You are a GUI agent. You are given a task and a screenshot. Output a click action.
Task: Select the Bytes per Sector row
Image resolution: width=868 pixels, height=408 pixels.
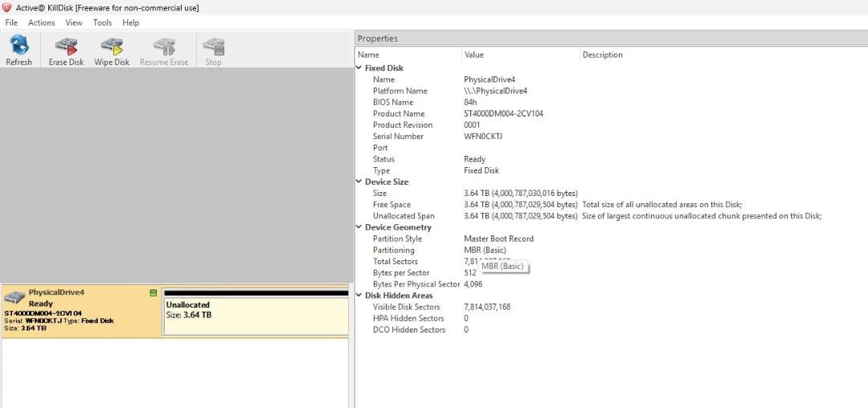[611, 272]
